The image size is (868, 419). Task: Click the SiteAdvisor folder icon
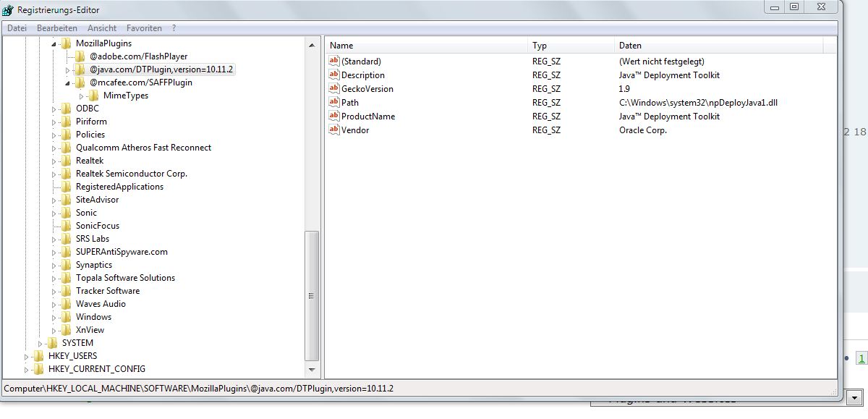[67, 200]
